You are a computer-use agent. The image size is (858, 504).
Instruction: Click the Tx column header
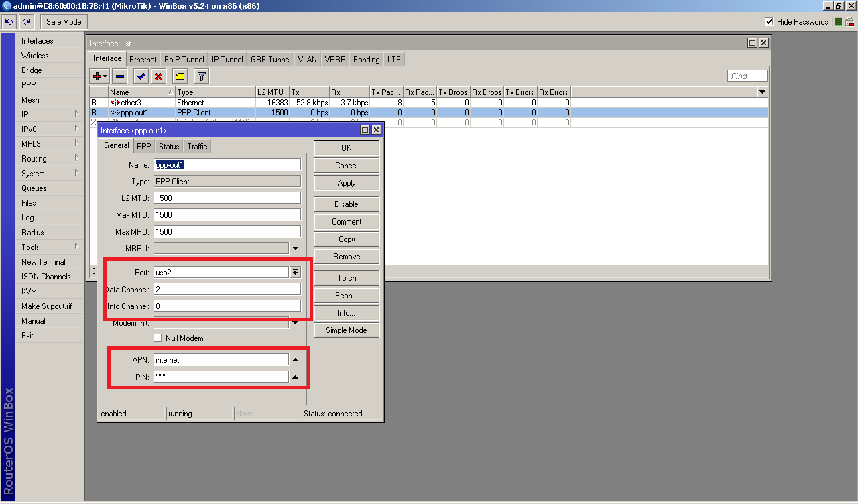click(x=309, y=92)
